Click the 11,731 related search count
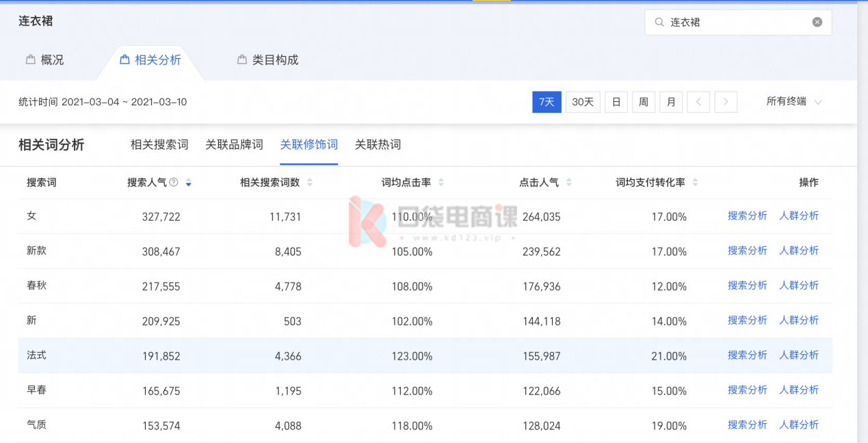The image size is (868, 443). click(x=285, y=217)
